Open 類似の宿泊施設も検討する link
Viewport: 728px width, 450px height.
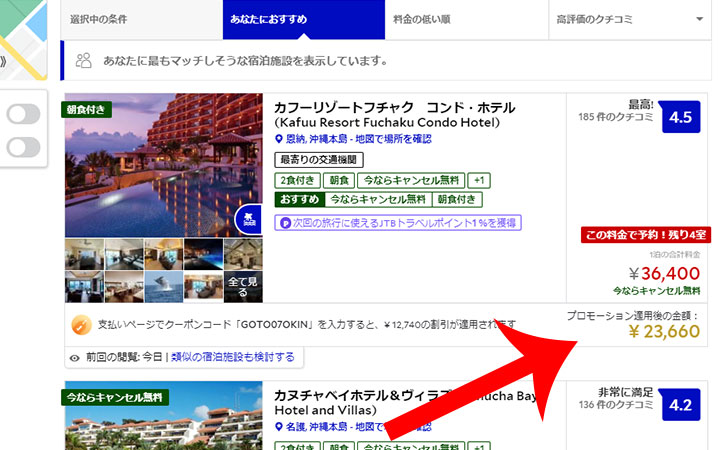pos(233,357)
